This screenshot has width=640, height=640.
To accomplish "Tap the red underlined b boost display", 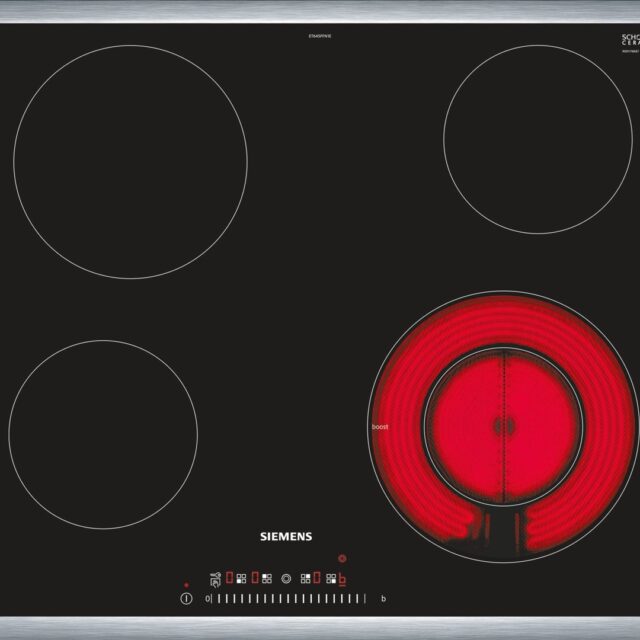I will tap(342, 578).
